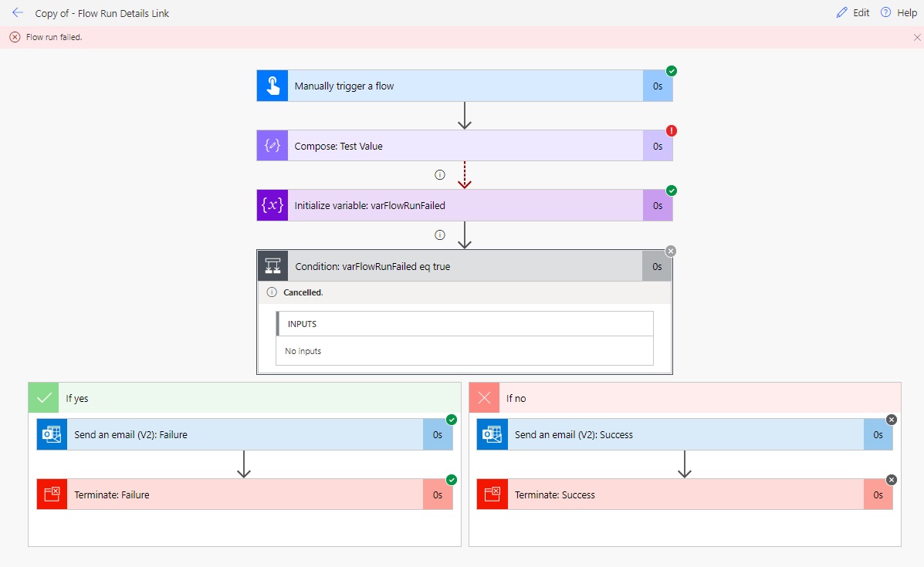Click the Initialize variable icon
This screenshot has width=924, height=567.
(x=272, y=206)
